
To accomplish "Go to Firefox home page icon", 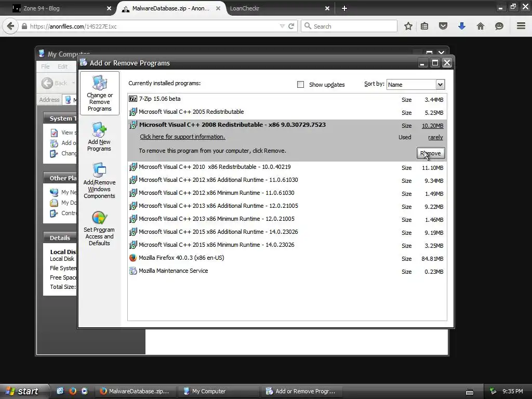I will pyautogui.click(x=481, y=26).
